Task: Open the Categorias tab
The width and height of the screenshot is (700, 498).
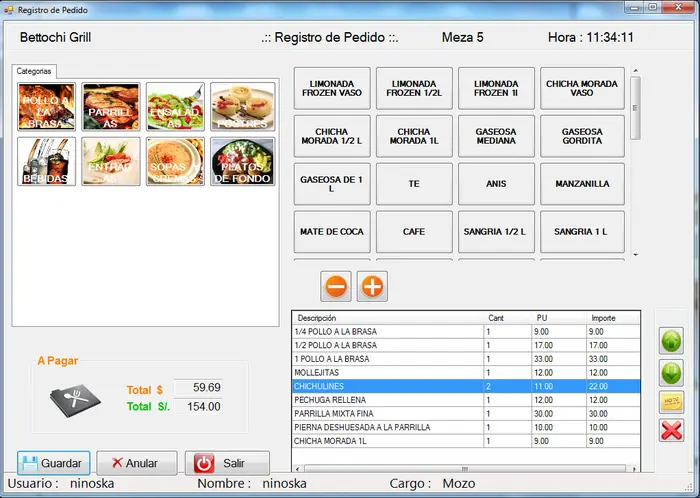Action: [35, 72]
